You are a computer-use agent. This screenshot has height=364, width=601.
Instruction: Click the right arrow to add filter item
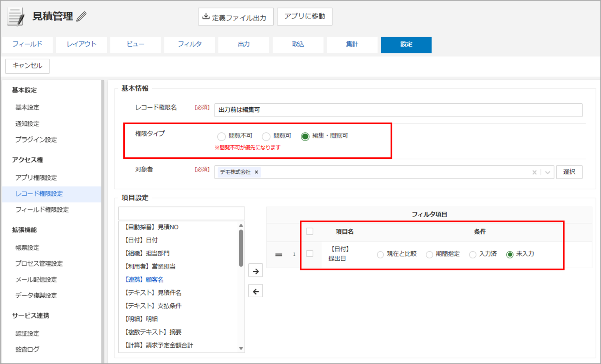coord(256,271)
